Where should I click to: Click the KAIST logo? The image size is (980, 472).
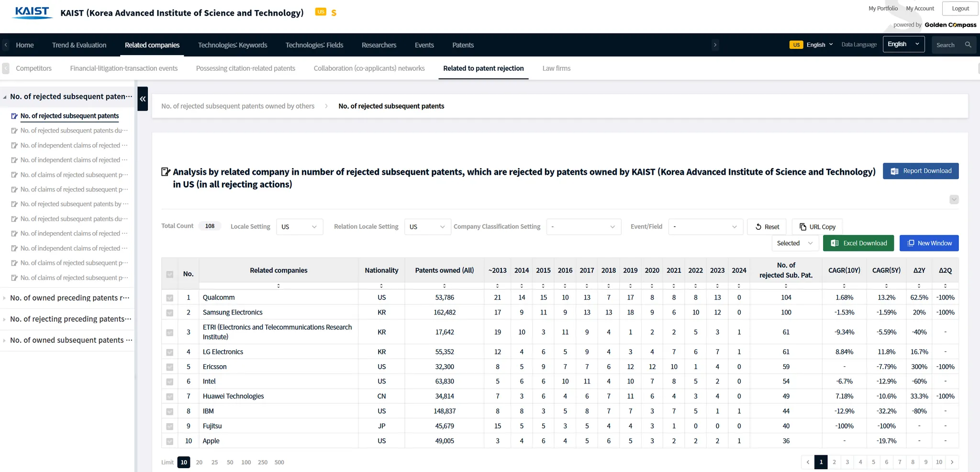(x=33, y=12)
